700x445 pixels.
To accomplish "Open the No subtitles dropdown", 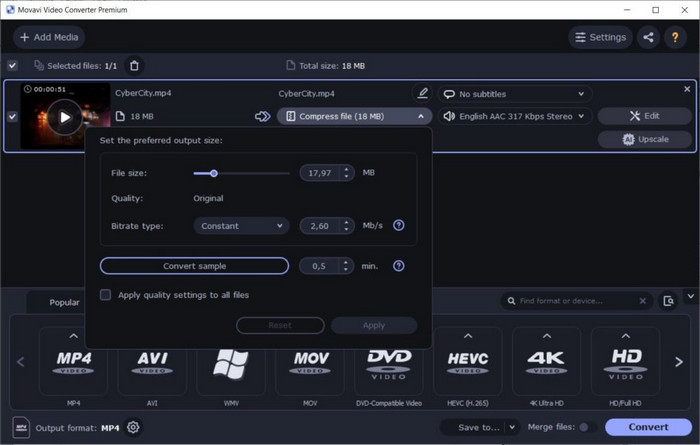I will [x=515, y=94].
